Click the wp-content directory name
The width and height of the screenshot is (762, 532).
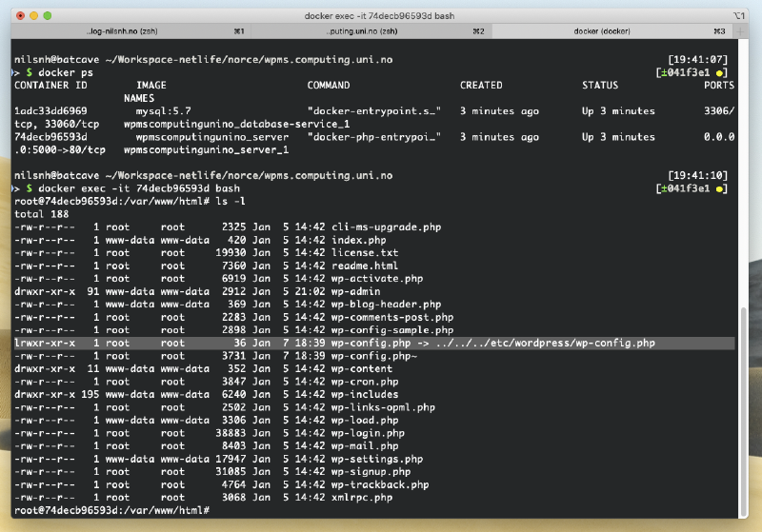[362, 369]
